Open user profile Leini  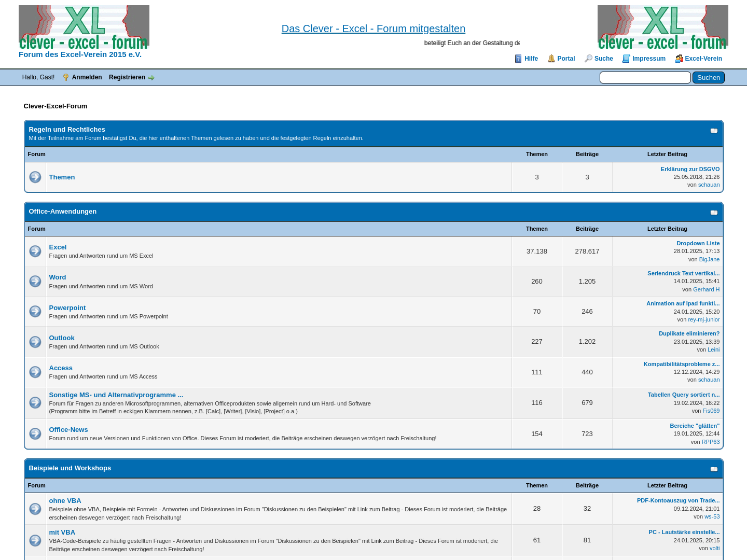point(714,349)
